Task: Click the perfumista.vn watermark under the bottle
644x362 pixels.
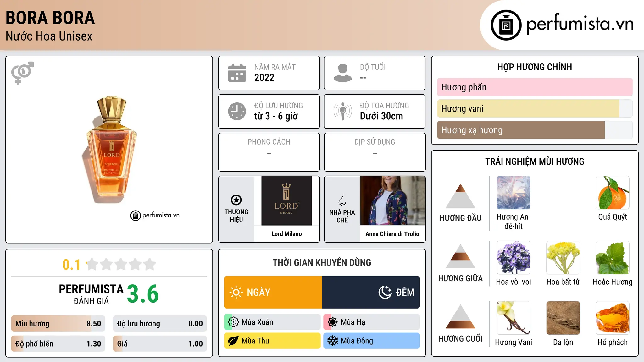Action: [155, 216]
